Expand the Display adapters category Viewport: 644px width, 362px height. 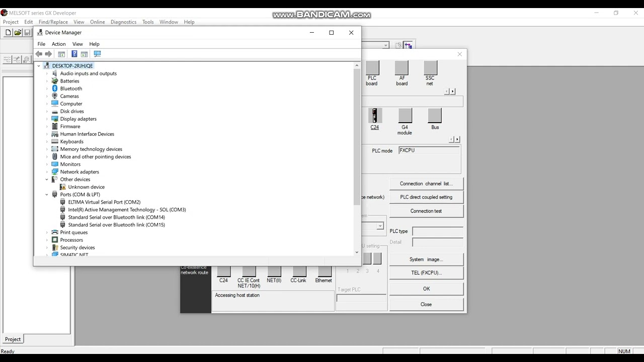coord(47,119)
